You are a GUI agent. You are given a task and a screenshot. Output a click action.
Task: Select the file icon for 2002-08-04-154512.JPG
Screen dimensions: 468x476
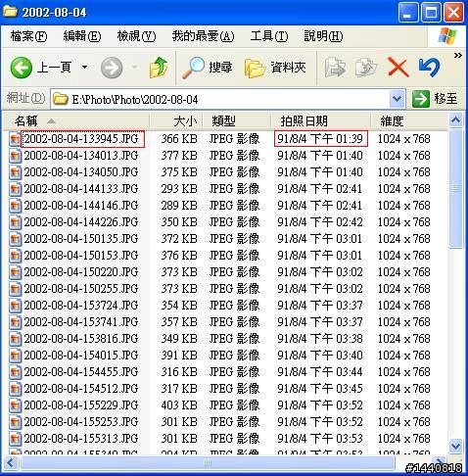(15, 389)
